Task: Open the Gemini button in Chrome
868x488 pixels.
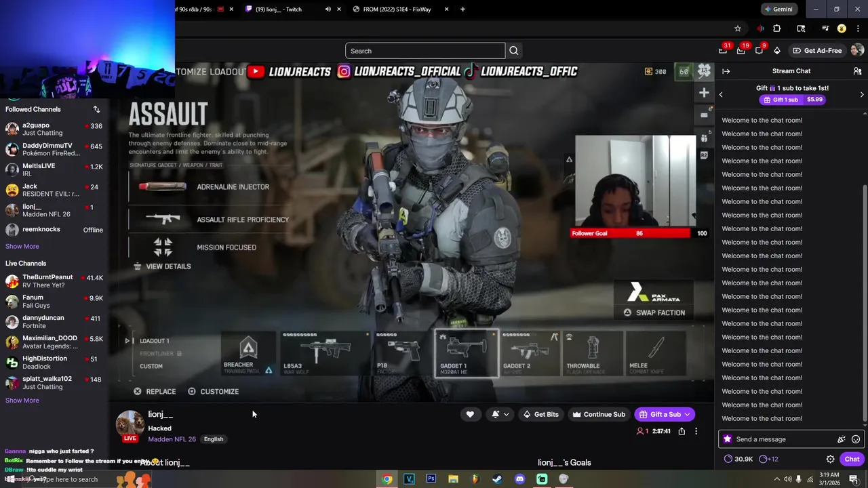Action: [x=778, y=9]
